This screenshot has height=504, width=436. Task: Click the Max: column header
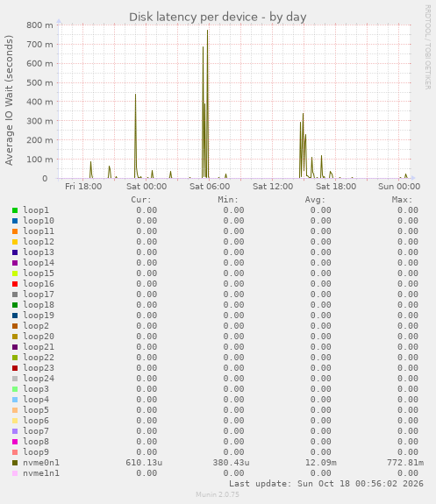(x=402, y=200)
